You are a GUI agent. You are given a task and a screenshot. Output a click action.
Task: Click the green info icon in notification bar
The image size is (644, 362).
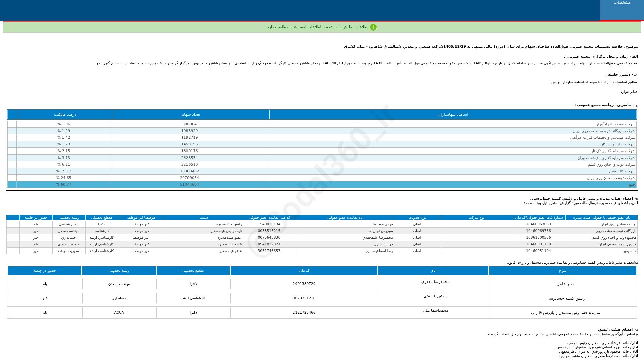tap(373, 27)
